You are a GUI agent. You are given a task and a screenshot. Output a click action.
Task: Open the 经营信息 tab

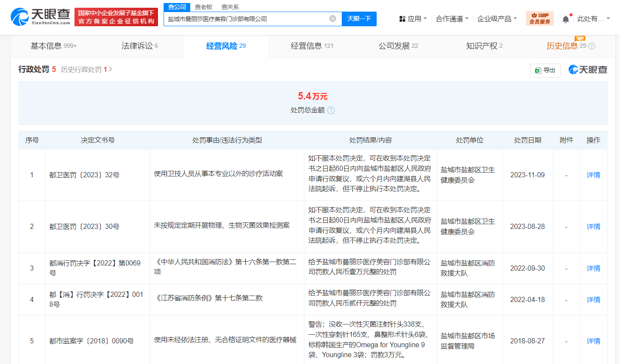coord(312,46)
